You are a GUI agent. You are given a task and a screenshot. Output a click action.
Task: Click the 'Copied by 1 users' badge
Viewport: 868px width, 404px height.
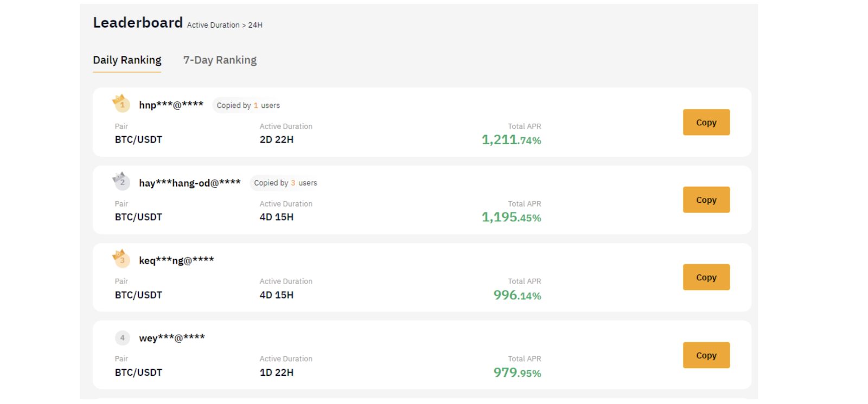248,105
